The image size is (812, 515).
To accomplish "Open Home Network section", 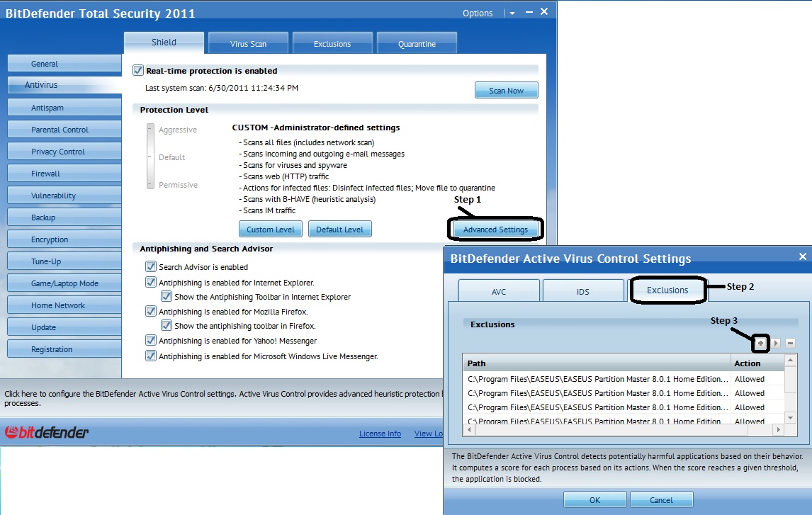I will coord(64,305).
